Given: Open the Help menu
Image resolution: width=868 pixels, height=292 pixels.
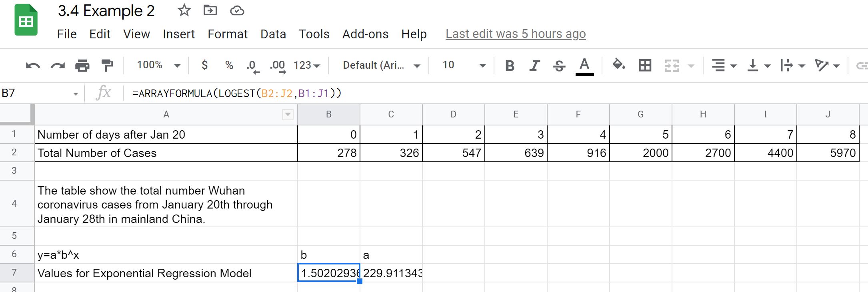Looking at the screenshot, I should [x=414, y=34].
